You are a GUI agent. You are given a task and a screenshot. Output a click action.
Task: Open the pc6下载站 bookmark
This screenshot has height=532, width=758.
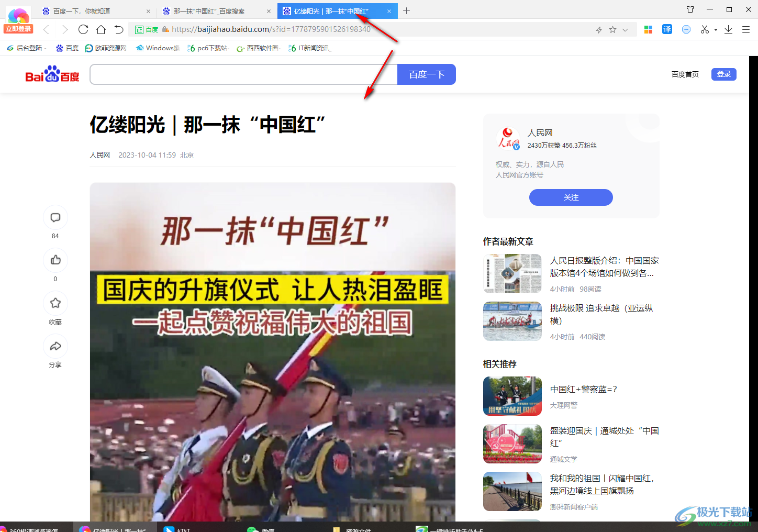tap(207, 48)
